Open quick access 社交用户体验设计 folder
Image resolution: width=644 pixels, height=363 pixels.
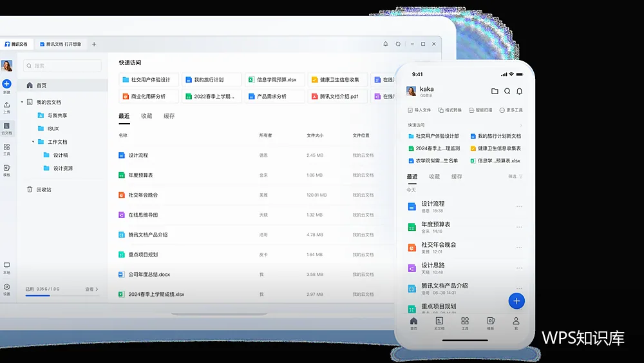coord(149,80)
